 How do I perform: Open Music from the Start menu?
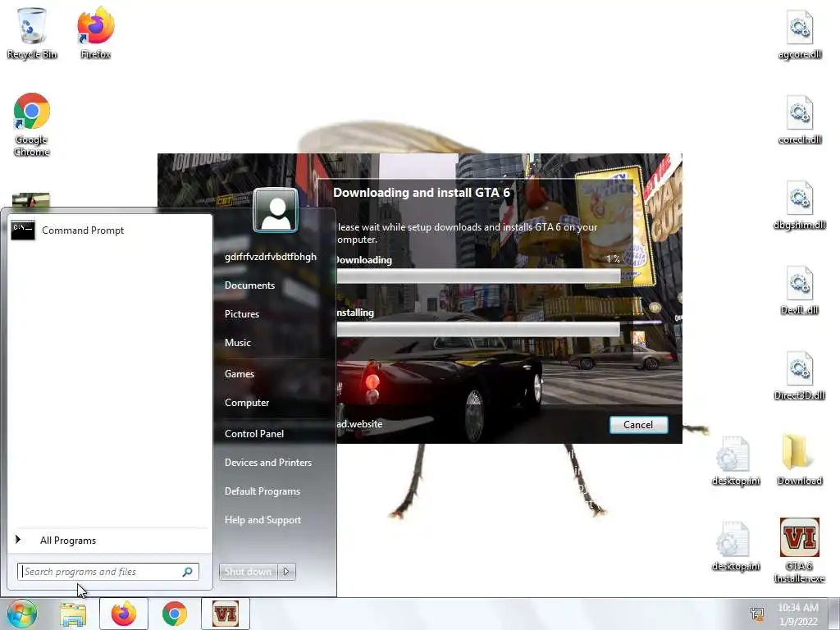238,343
